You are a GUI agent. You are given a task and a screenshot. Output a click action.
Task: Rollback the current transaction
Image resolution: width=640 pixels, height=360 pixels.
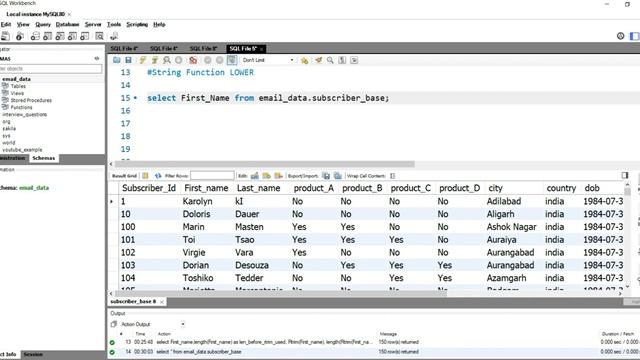220,60
